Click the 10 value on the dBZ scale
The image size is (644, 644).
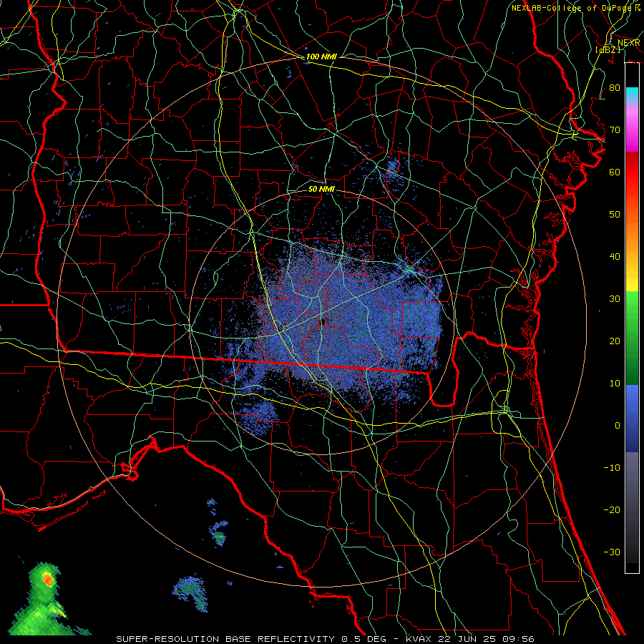coord(615,384)
